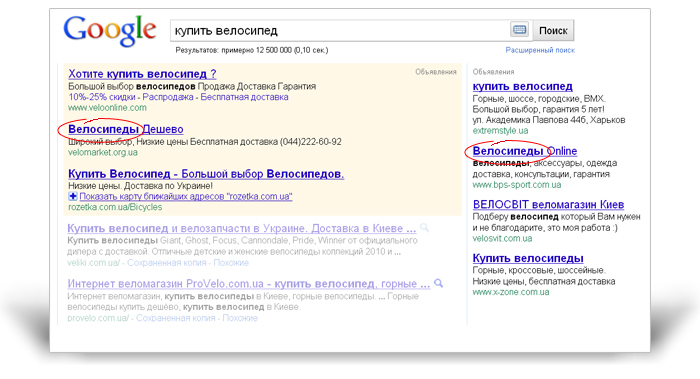
Task: Click magnifier preview icon next to veliki.com.ua result
Action: (424, 228)
